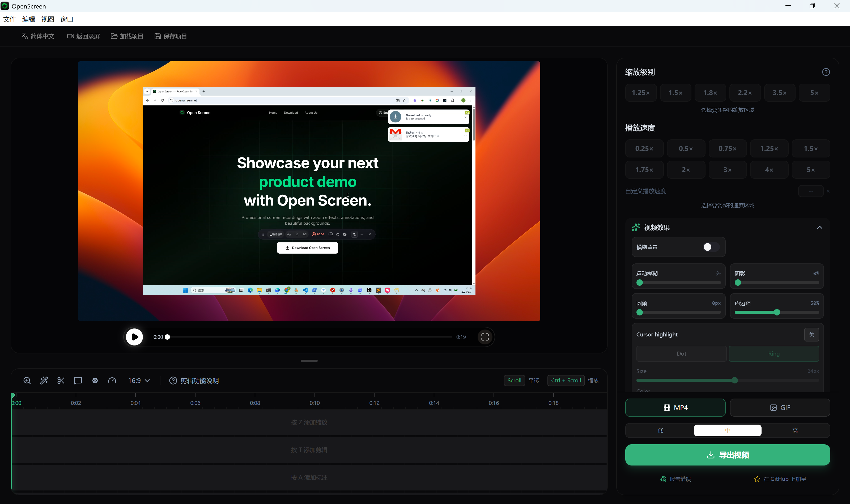
Task: Click the video preview thumbnail
Action: coord(309,191)
